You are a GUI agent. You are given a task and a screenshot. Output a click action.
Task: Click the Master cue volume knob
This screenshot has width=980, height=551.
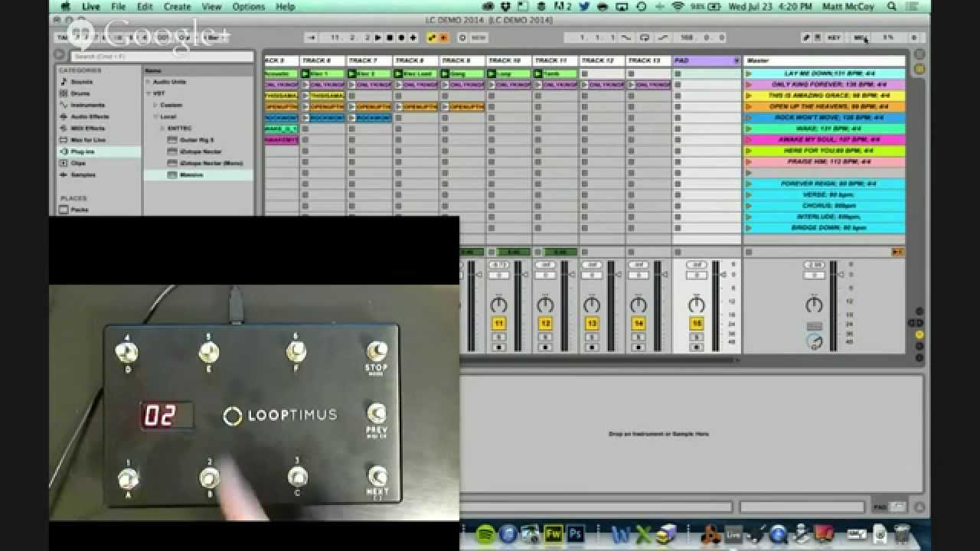tap(814, 342)
